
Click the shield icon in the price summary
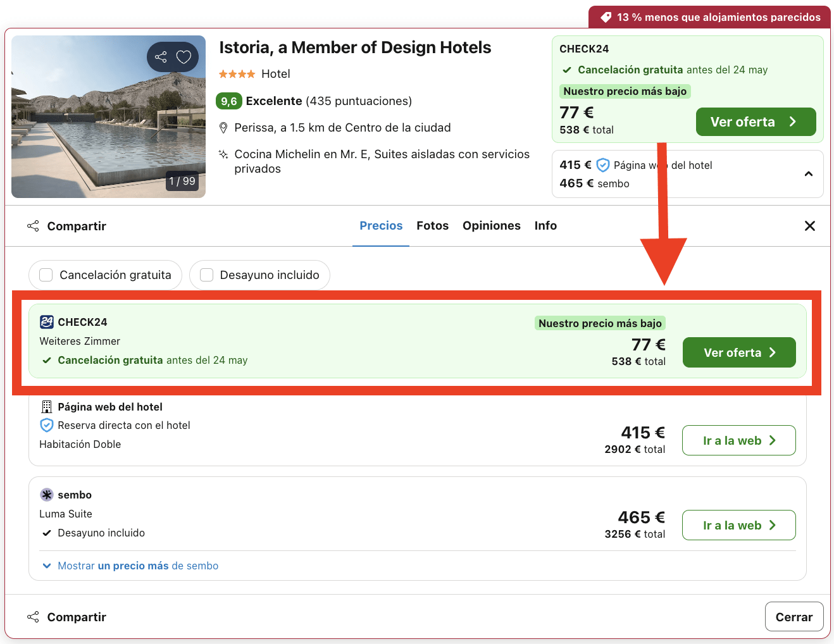point(603,165)
